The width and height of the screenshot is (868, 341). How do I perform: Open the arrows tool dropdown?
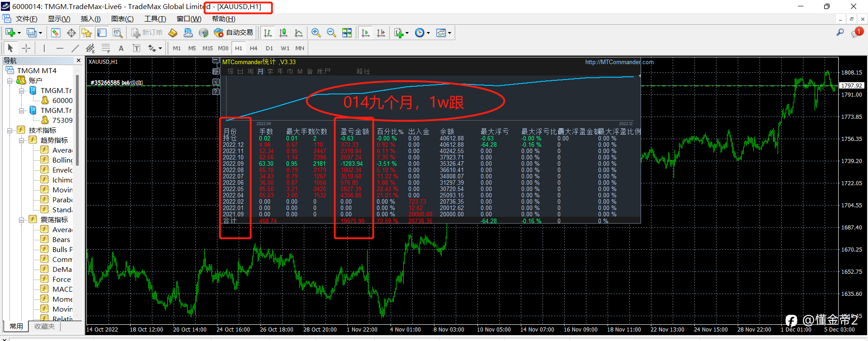tap(160, 48)
